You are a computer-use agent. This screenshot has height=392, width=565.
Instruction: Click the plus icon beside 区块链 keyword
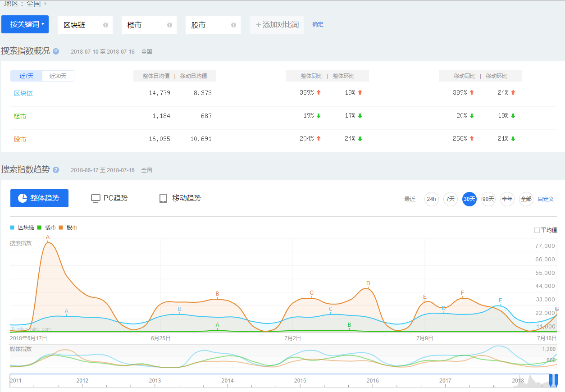point(105,25)
